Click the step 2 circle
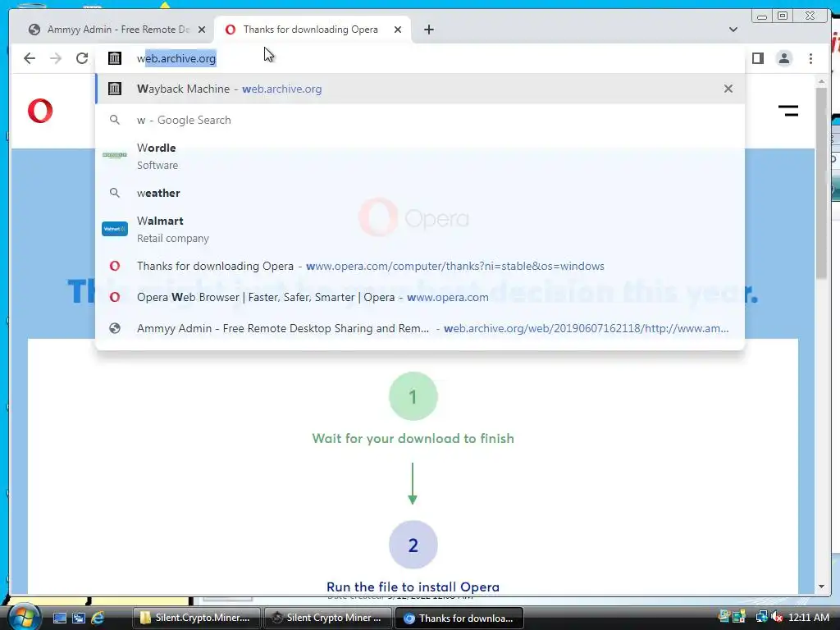The height and width of the screenshot is (630, 840). pyautogui.click(x=413, y=545)
